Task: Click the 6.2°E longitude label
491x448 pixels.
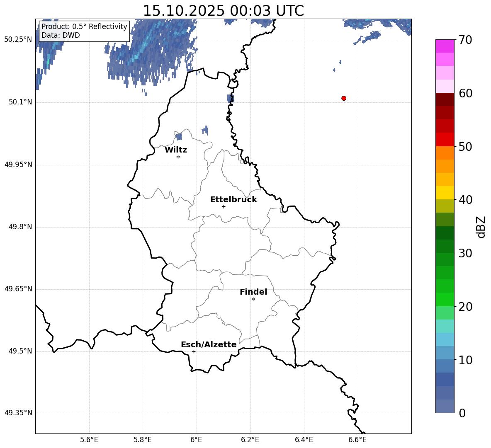Action: (250, 440)
